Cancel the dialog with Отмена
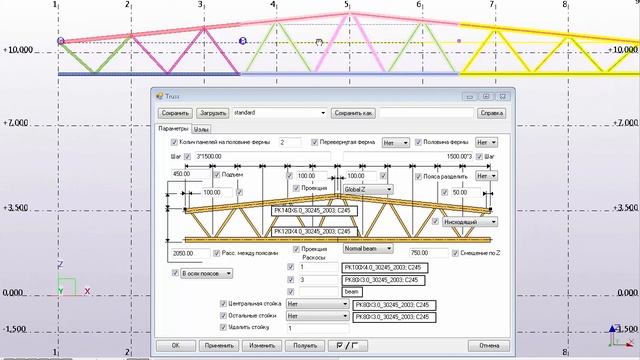Image resolution: width=640 pixels, height=360 pixels. pyautogui.click(x=489, y=346)
